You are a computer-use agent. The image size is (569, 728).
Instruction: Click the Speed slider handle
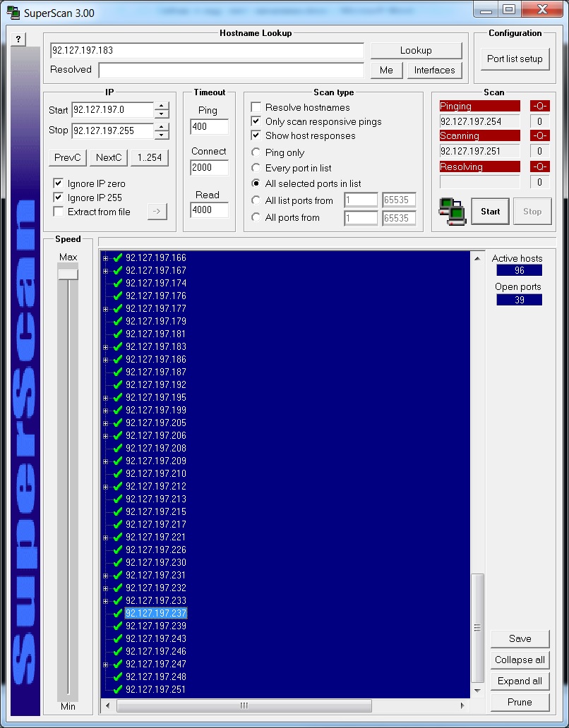[68, 274]
